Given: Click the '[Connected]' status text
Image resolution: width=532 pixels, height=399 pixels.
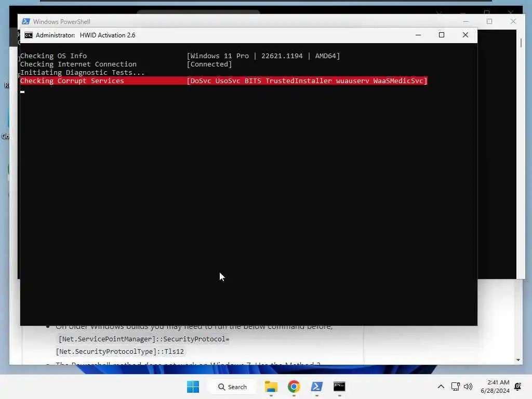Looking at the screenshot, I should pyautogui.click(x=209, y=64).
